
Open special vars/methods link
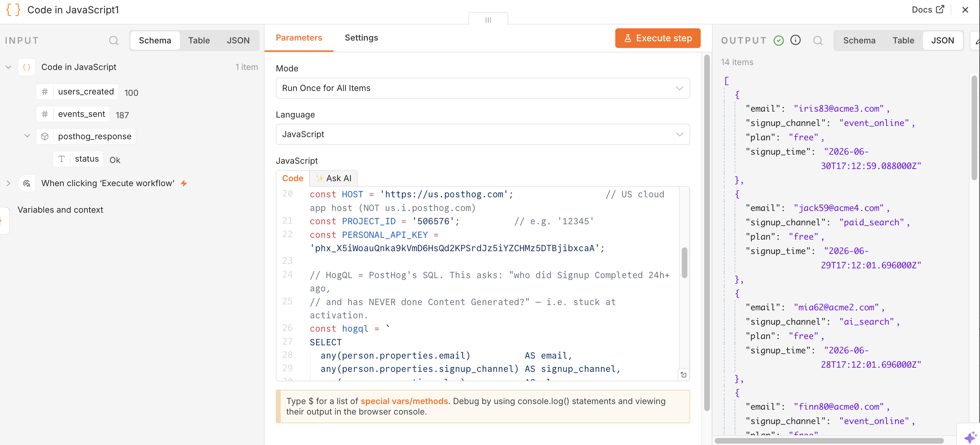pyautogui.click(x=404, y=401)
